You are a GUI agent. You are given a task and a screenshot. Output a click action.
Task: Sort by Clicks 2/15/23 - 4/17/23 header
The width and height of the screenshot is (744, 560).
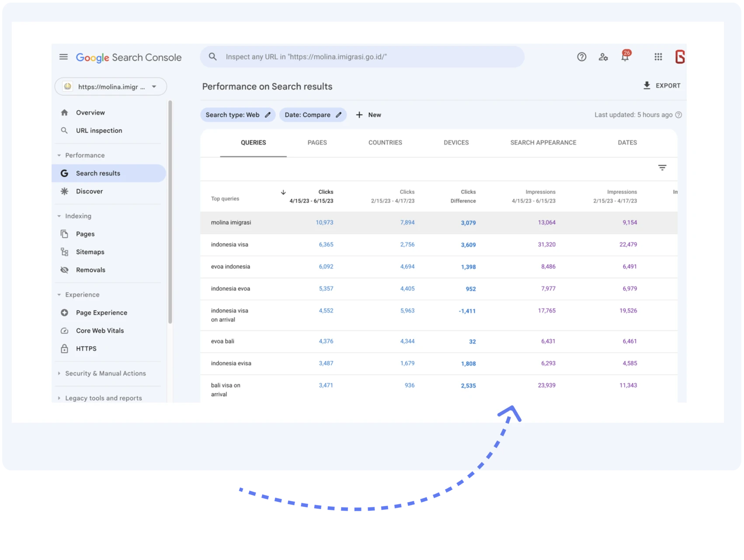pyautogui.click(x=393, y=196)
